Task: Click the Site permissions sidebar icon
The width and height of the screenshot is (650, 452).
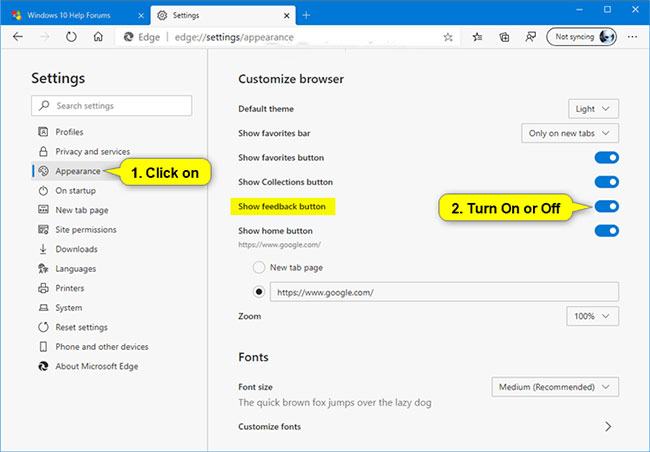Action: (x=43, y=229)
